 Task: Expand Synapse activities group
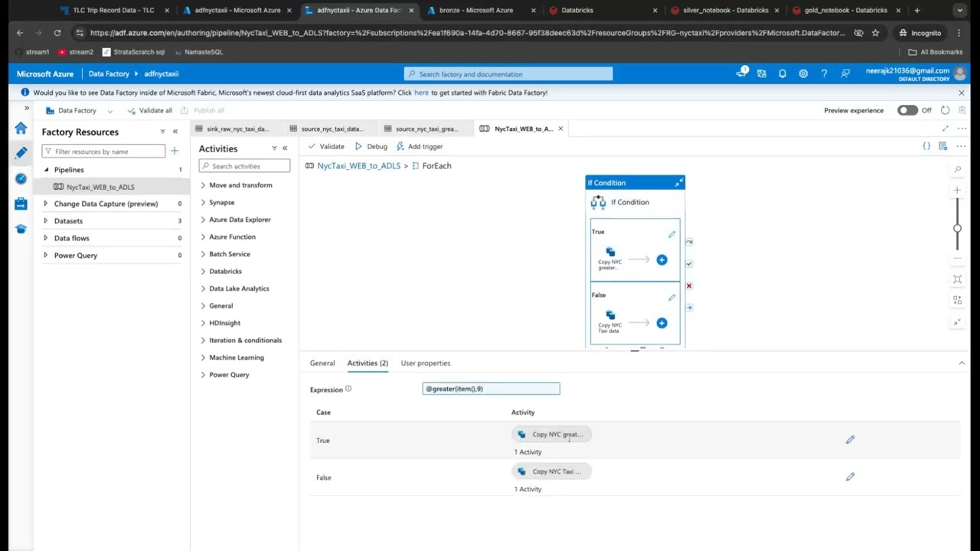203,203
